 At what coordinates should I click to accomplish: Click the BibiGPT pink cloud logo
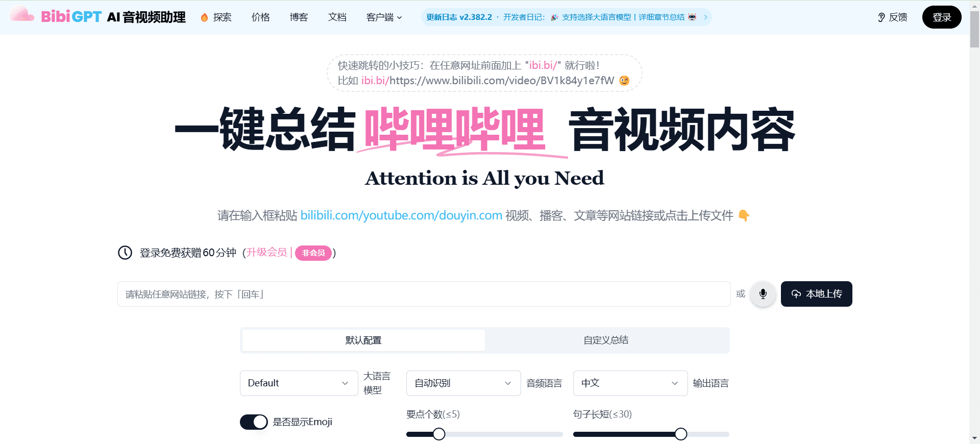22,15
